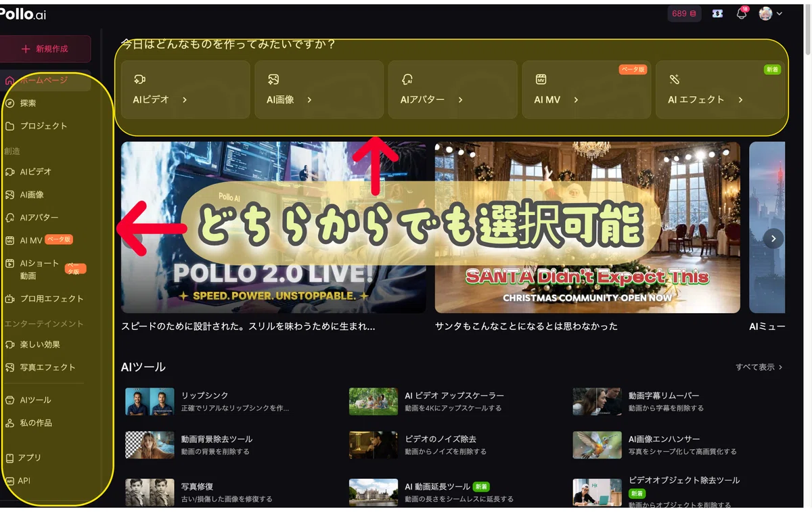Click the carousel next arrow button
Viewport: 812px width, 512px height.
[x=773, y=238]
